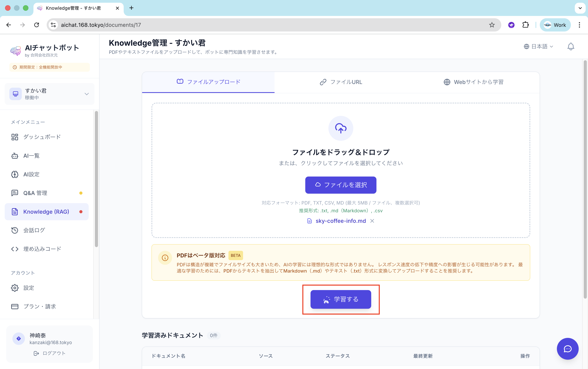Image resolution: width=588 pixels, height=369 pixels.
Task: Open ダッシュボード from the sidebar
Action: click(42, 137)
